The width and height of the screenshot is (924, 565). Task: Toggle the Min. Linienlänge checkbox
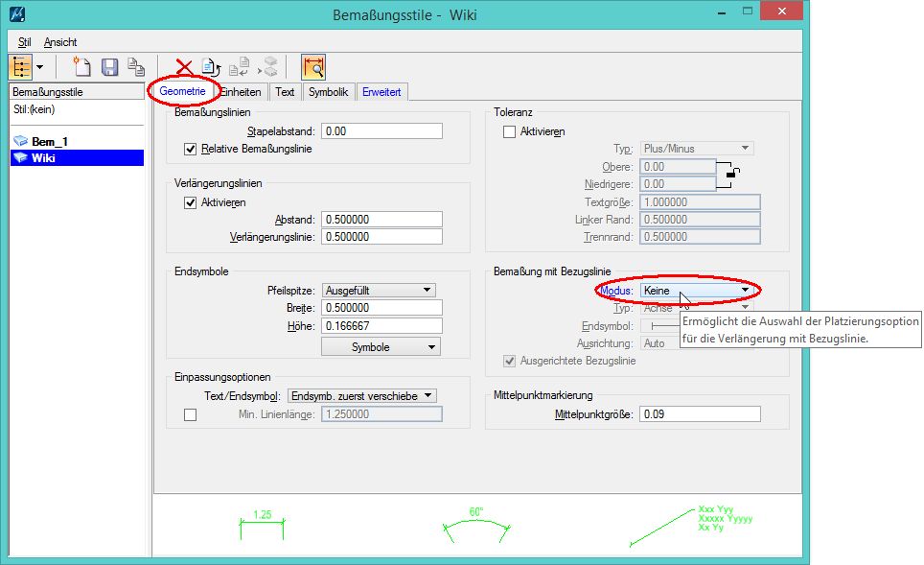click(x=190, y=415)
